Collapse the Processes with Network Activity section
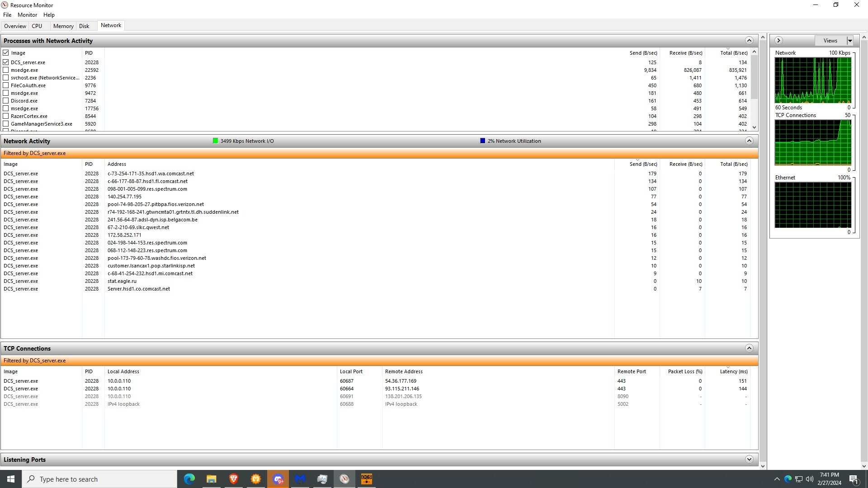The height and width of the screenshot is (488, 868). [x=749, y=41]
